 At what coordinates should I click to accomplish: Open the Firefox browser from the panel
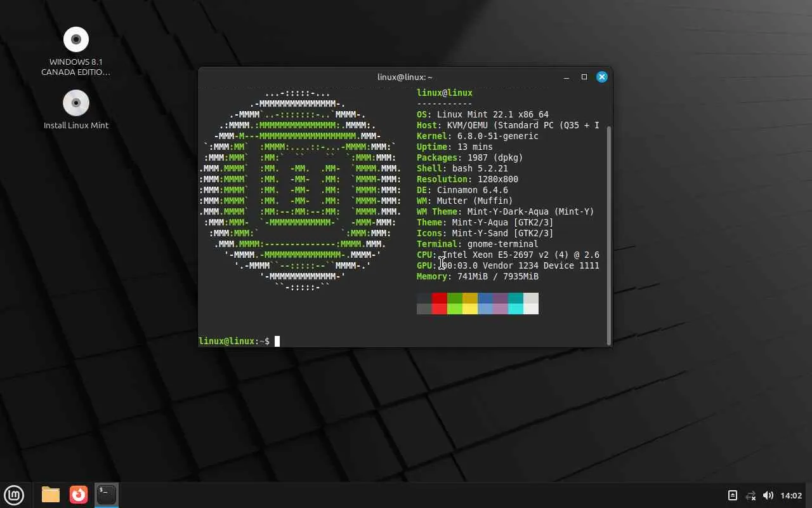pyautogui.click(x=79, y=495)
